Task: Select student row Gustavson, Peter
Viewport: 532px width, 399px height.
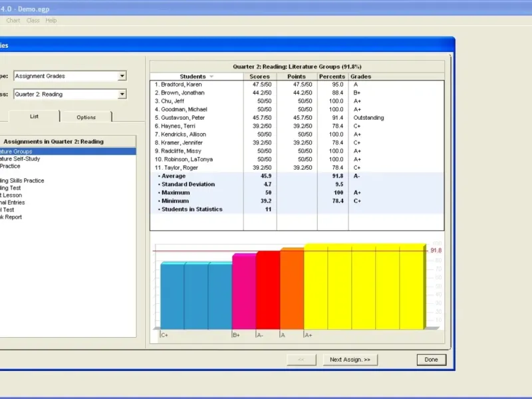Action: pyautogui.click(x=181, y=118)
